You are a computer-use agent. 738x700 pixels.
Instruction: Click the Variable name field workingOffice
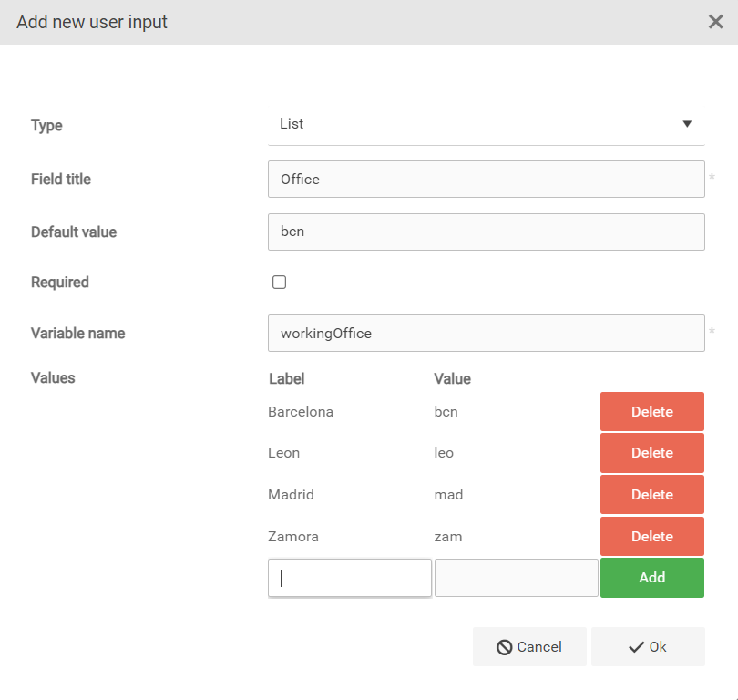coord(486,334)
